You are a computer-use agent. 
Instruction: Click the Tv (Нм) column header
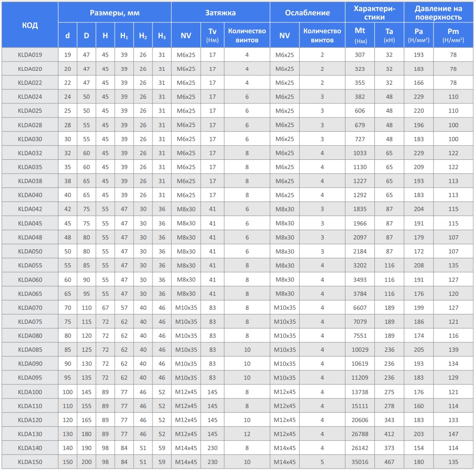(x=212, y=35)
